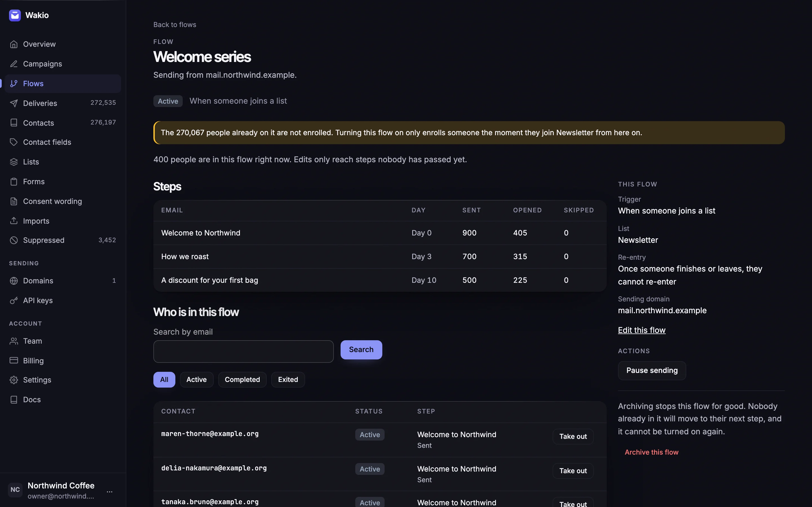This screenshot has width=812, height=507.
Task: Select the Exited filter chip
Action: coord(288,380)
